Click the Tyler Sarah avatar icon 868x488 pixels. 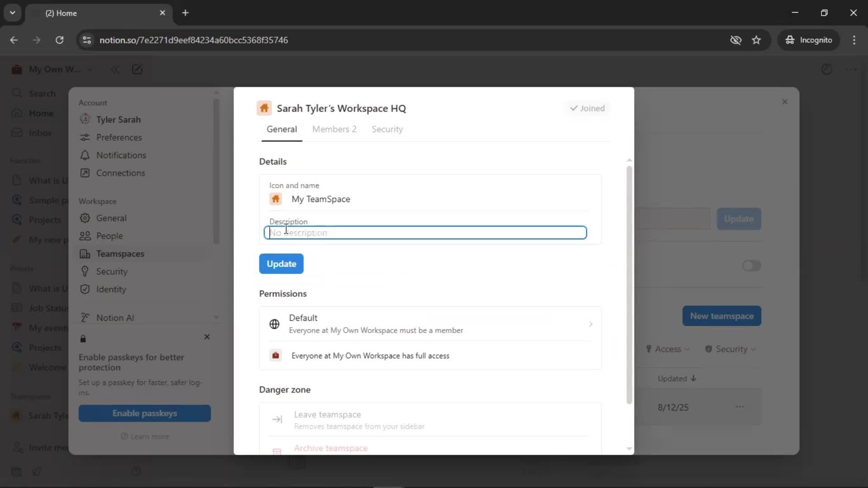pyautogui.click(x=85, y=119)
